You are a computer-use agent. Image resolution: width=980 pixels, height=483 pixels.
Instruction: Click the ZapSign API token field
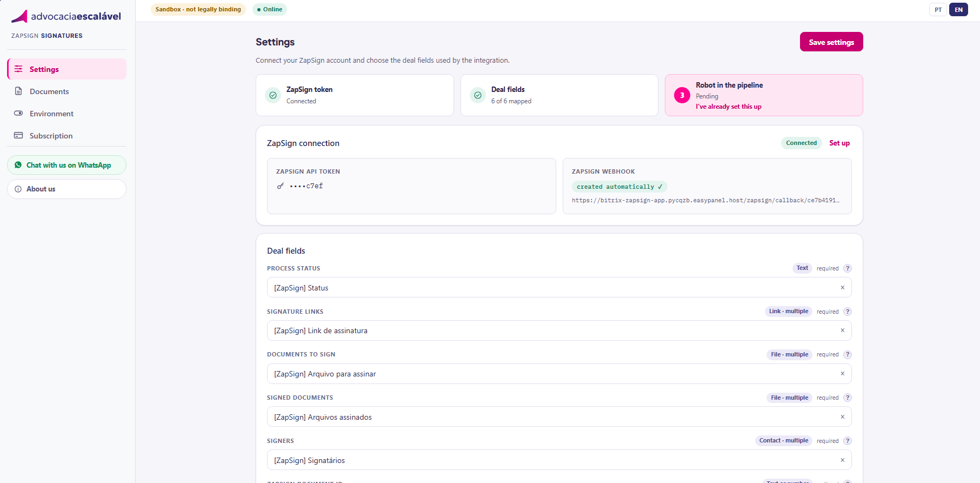click(411, 186)
